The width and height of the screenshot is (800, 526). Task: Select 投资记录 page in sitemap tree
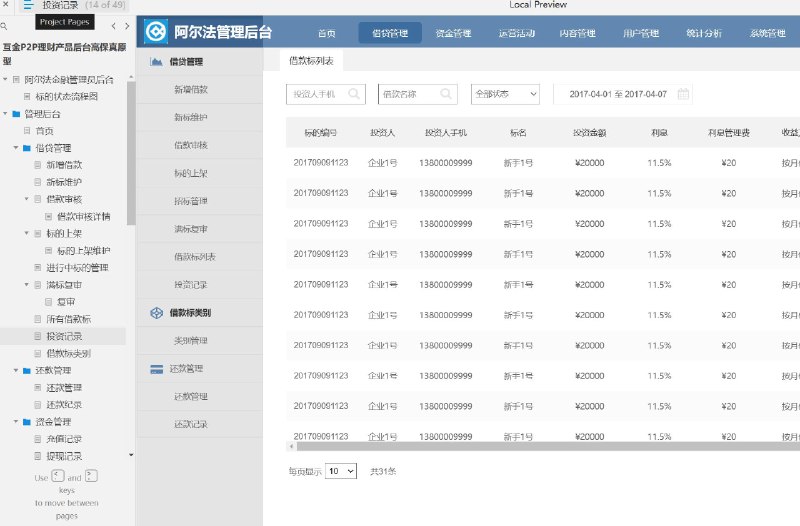click(x=64, y=336)
